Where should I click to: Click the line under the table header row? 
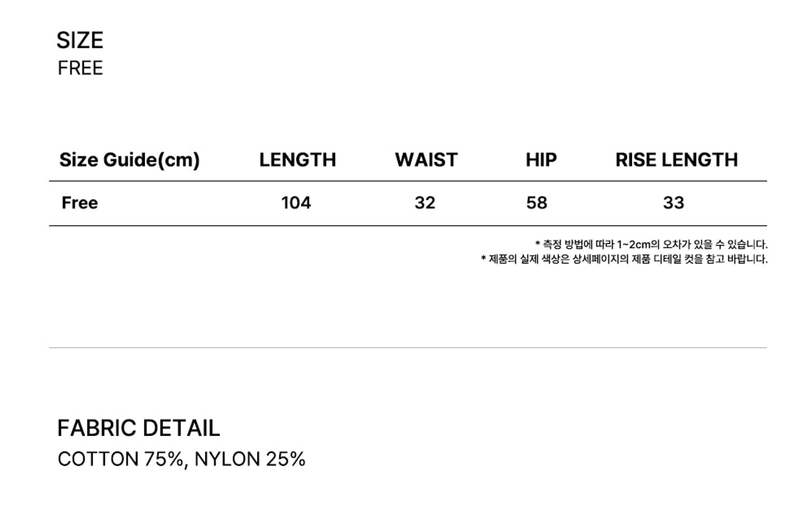(x=408, y=181)
